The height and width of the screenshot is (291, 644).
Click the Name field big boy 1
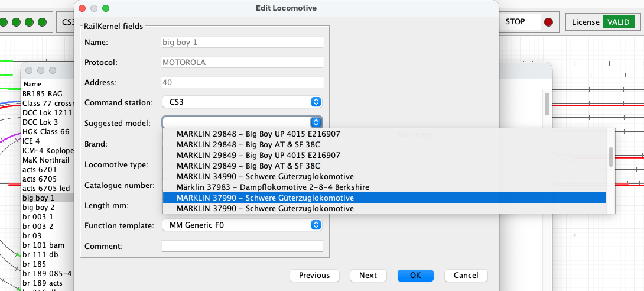[243, 42]
